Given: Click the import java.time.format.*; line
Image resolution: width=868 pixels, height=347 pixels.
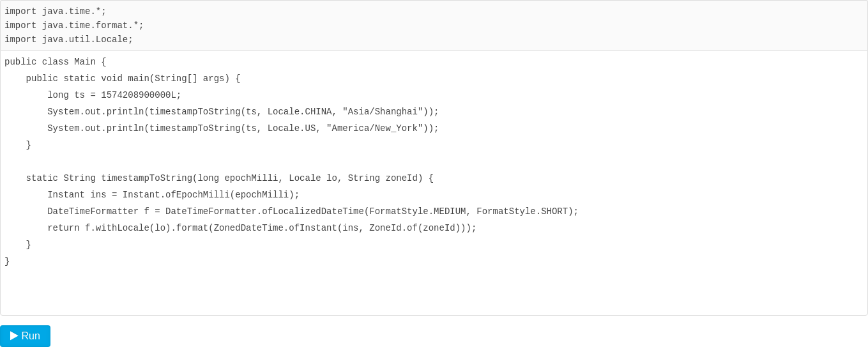Looking at the screenshot, I should 74,26.
